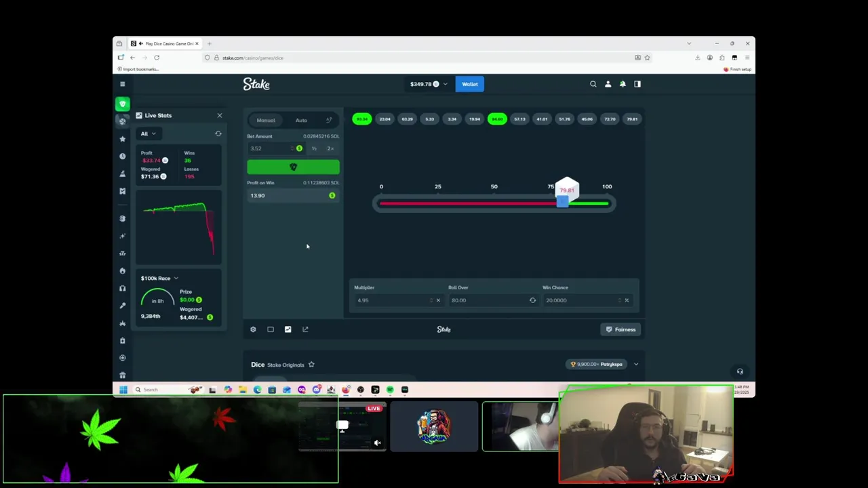Go back in browser
Image resolution: width=868 pixels, height=488 pixels.
click(132, 58)
